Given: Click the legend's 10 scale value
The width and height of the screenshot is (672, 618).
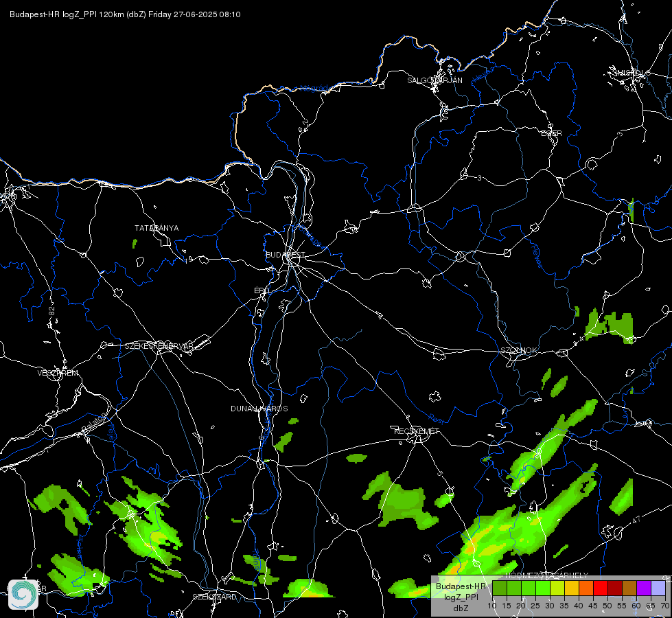Looking at the screenshot, I should [x=492, y=606].
